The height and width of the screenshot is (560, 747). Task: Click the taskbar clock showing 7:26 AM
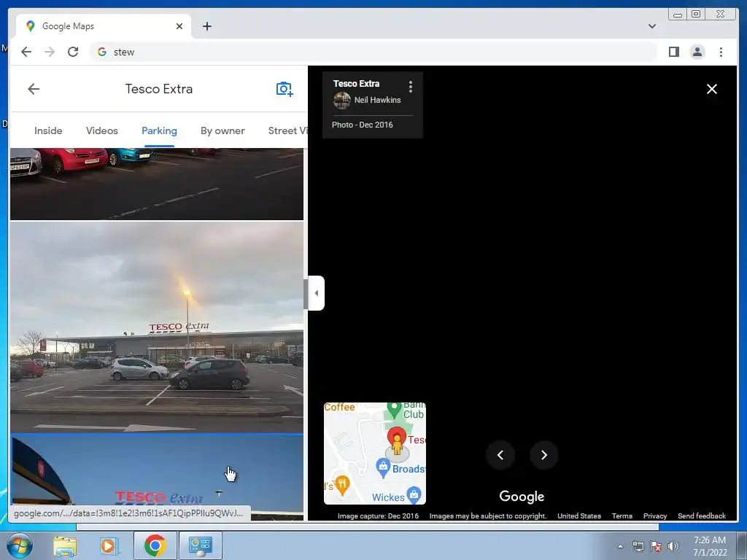click(710, 546)
